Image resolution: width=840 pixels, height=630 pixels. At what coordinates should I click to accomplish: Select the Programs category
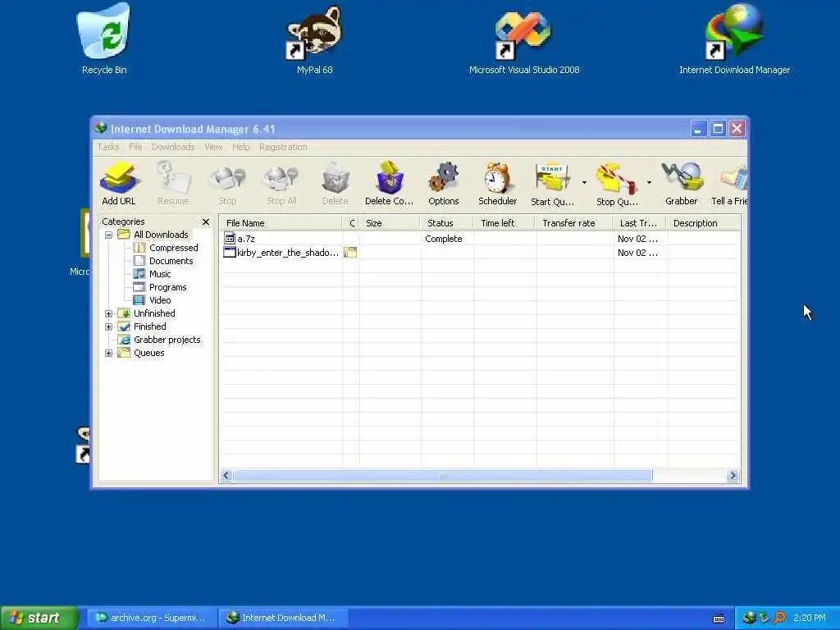click(x=167, y=287)
